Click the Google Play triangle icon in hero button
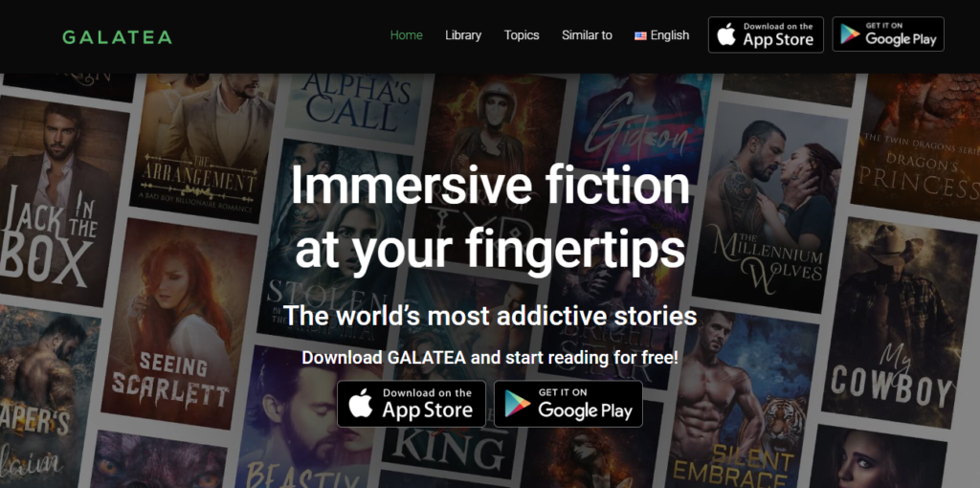Viewport: 980px width, 488px height. 518,404
